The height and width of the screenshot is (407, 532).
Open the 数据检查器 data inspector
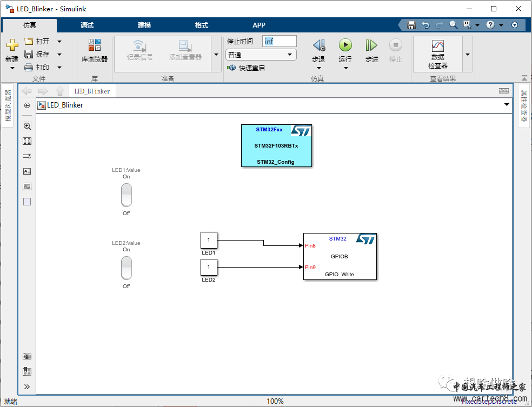point(438,54)
